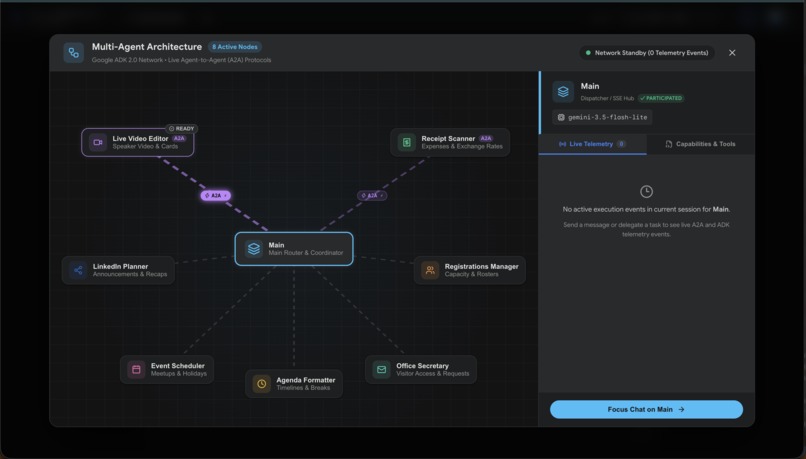Click the Focus Chat on Main button
The image size is (806, 459).
click(646, 409)
